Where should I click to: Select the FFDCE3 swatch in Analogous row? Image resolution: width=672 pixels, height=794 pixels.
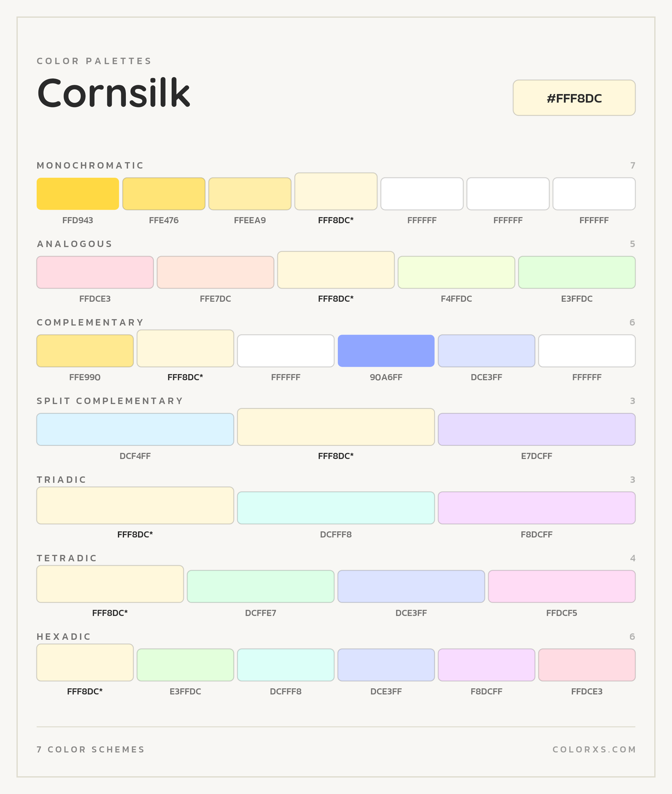coord(95,272)
